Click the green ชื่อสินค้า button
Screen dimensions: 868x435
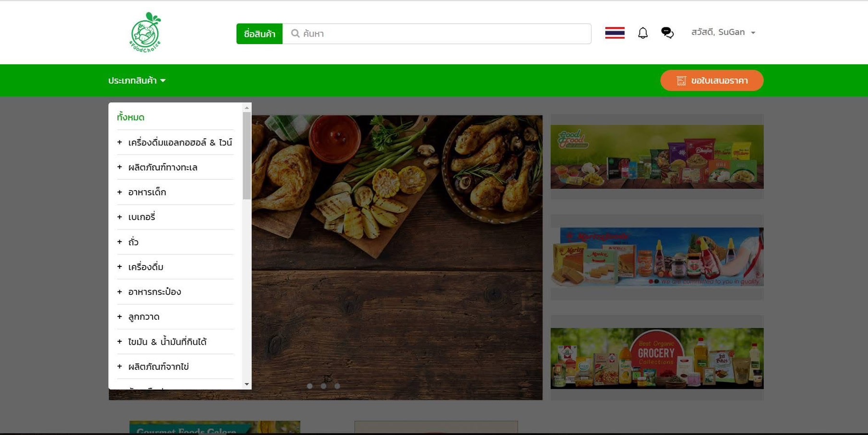259,34
